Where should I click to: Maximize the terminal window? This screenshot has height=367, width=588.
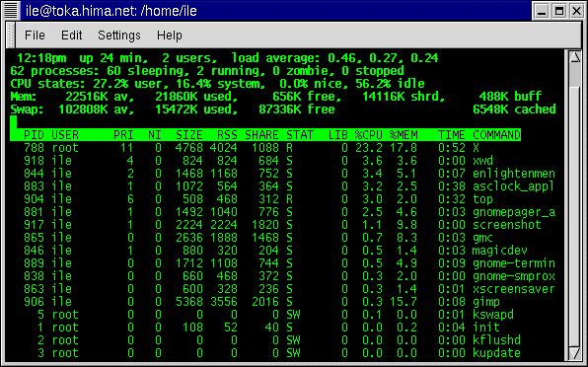pyautogui.click(x=559, y=11)
